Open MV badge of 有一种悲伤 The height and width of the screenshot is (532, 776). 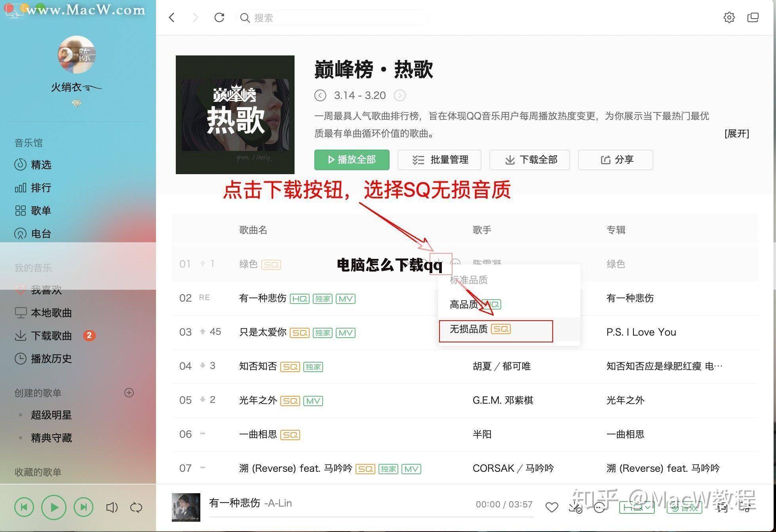[346, 299]
